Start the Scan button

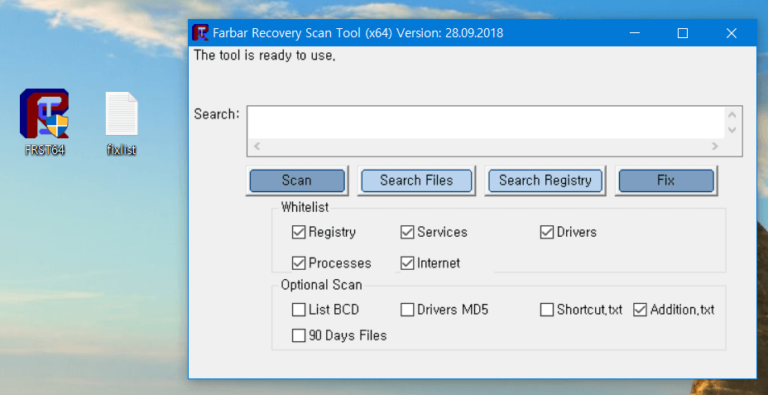click(x=297, y=180)
